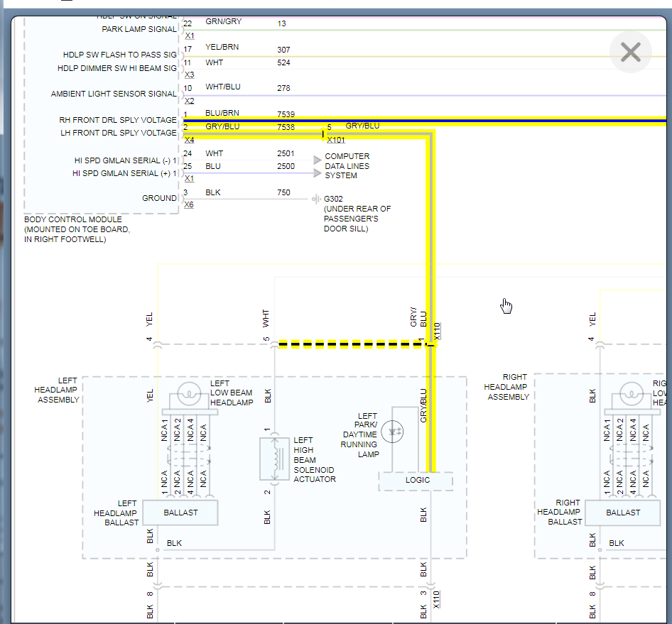Click HDLP SW FLASH TO PASS SIG label

(x=120, y=55)
